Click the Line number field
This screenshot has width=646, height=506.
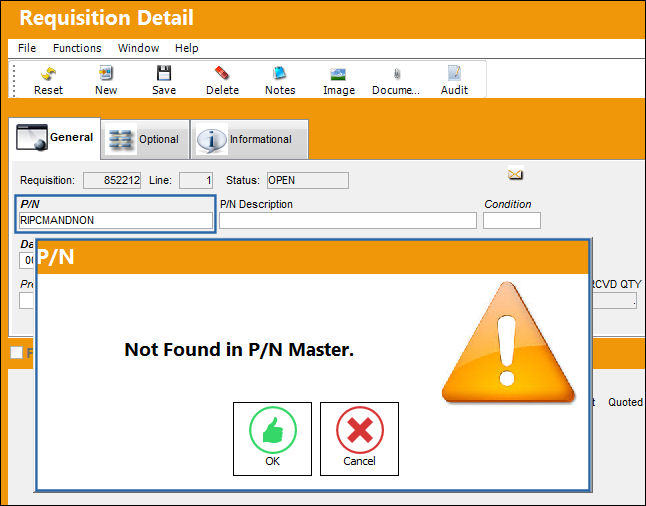(x=196, y=180)
